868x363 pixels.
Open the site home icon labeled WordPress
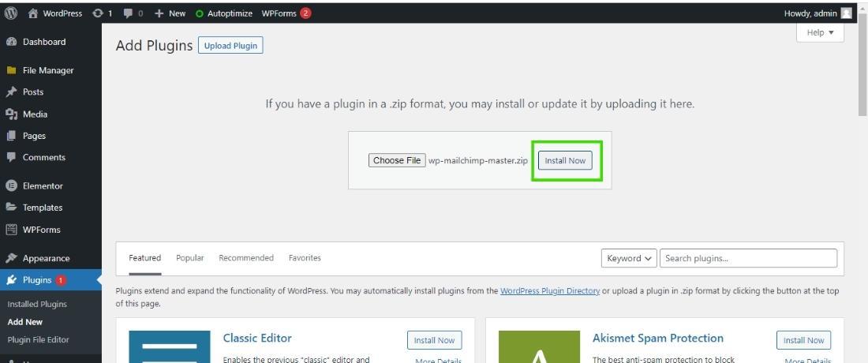click(32, 13)
